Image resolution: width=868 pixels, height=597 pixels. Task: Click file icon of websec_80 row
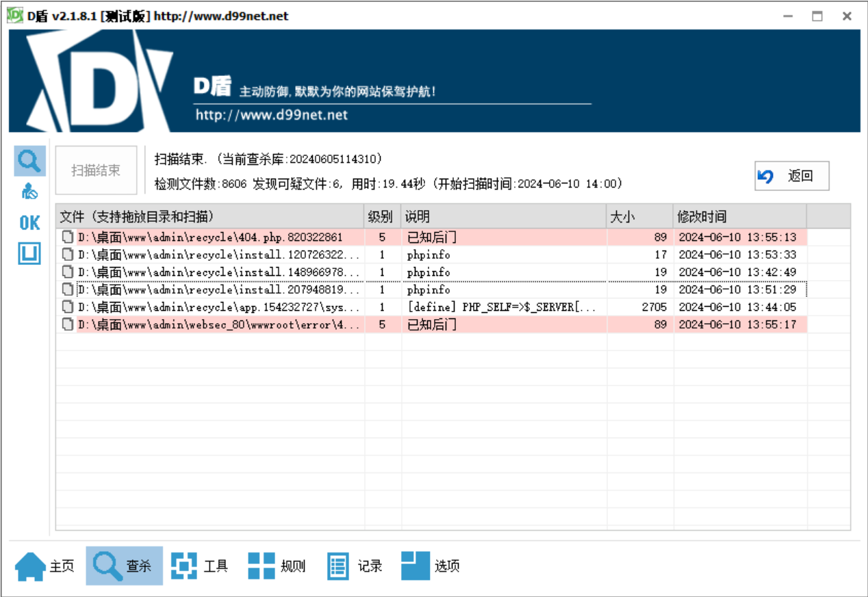tap(68, 325)
